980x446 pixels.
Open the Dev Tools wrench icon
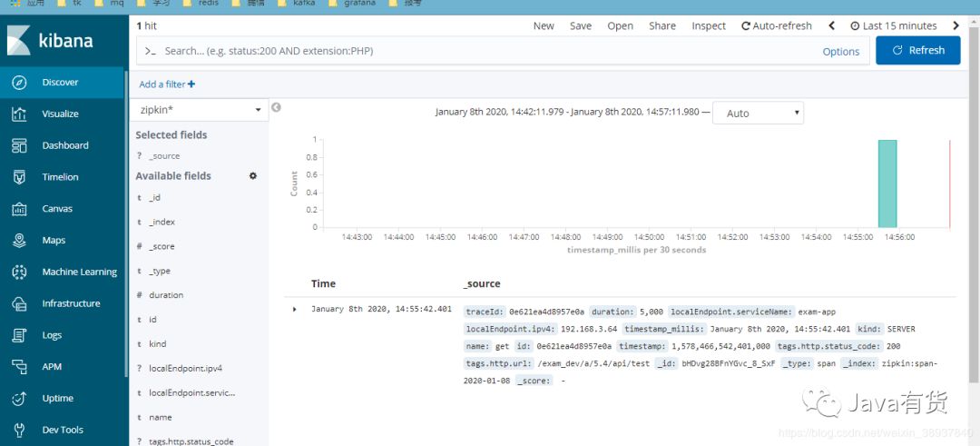click(19, 430)
